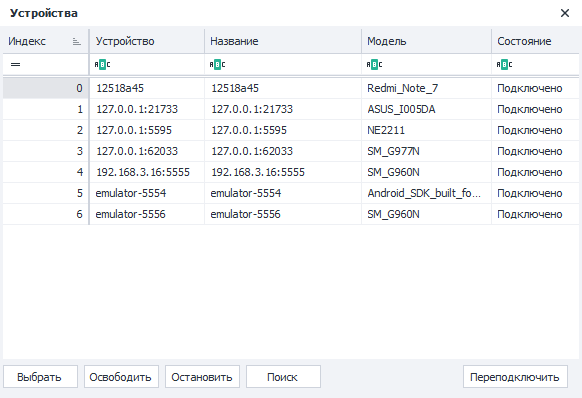This screenshot has height=398, width=582.
Task: Open ABC filter icon under Состояние column
Action: [x=504, y=65]
